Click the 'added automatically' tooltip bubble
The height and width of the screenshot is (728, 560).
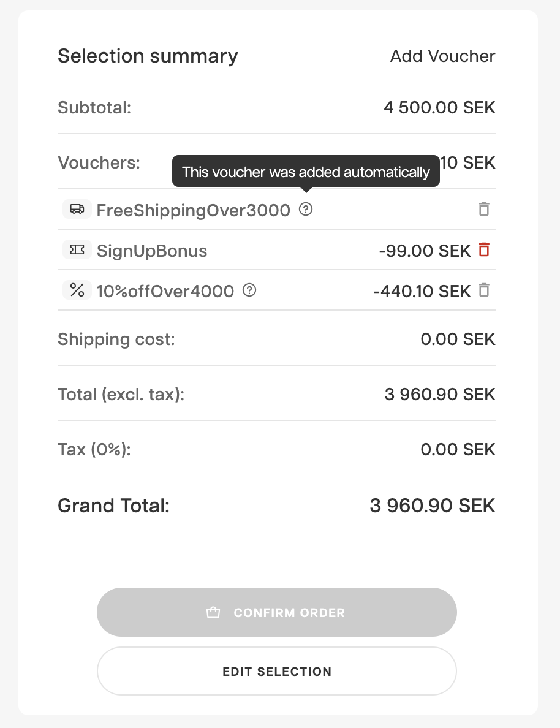click(x=306, y=172)
